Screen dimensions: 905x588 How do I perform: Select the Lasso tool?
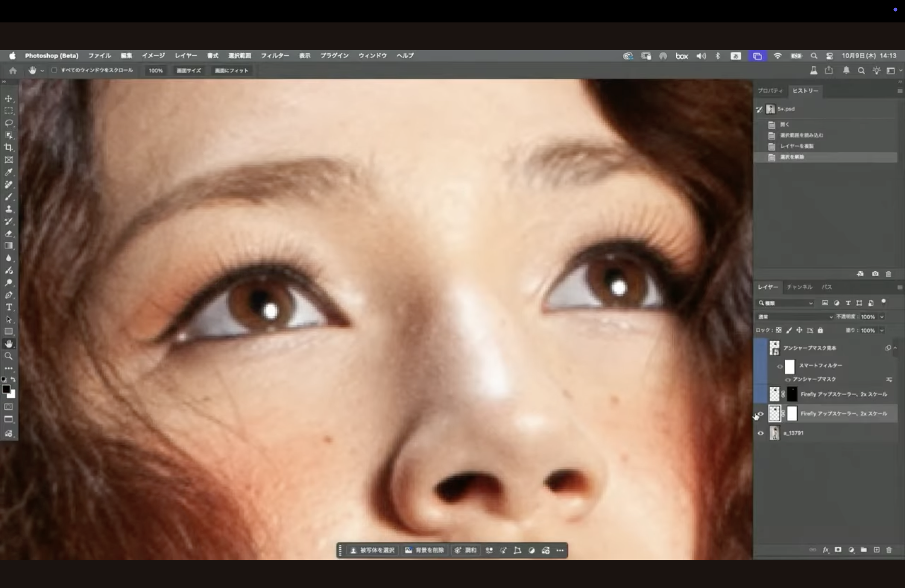(x=9, y=123)
